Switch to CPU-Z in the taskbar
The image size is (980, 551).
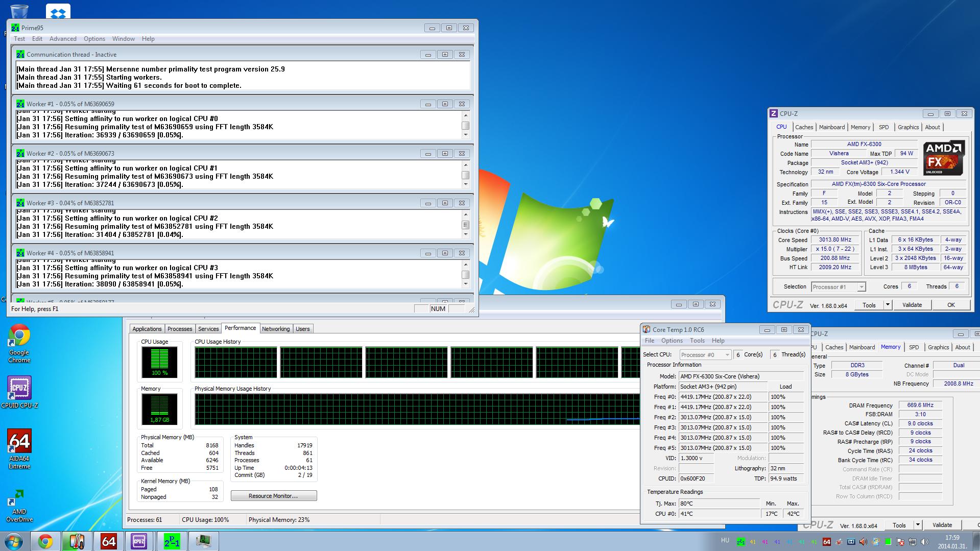point(139,541)
